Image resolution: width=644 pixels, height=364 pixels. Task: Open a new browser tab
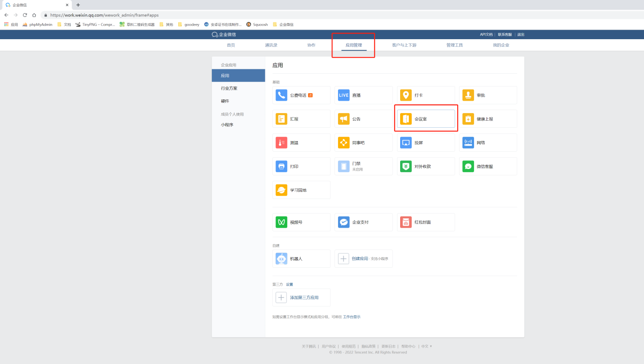click(78, 5)
